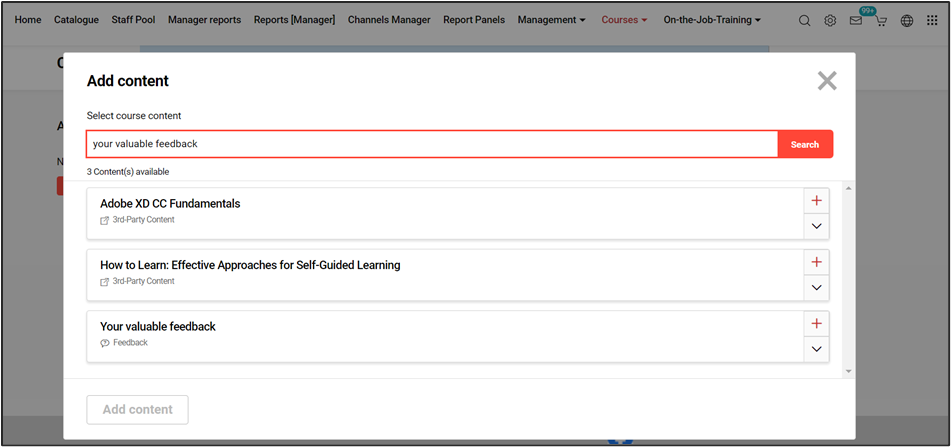Click the search magnifier icon in navbar
This screenshot has width=951, height=447.
(x=805, y=20)
